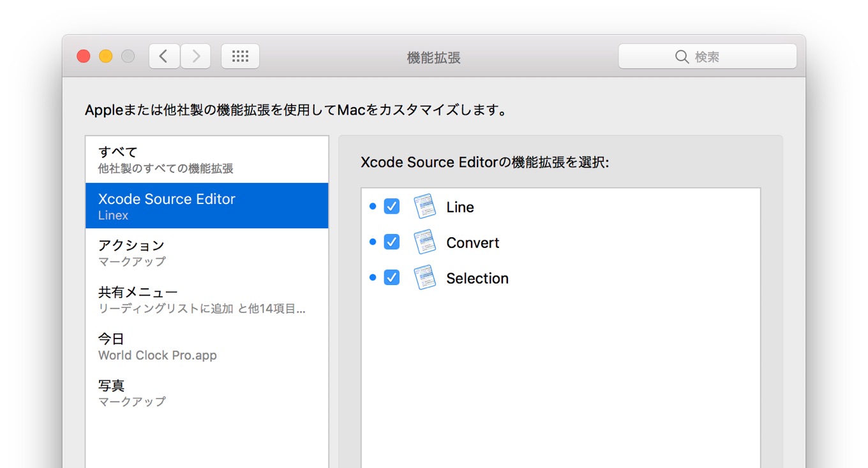Click the Selection extension document icon

click(x=424, y=278)
